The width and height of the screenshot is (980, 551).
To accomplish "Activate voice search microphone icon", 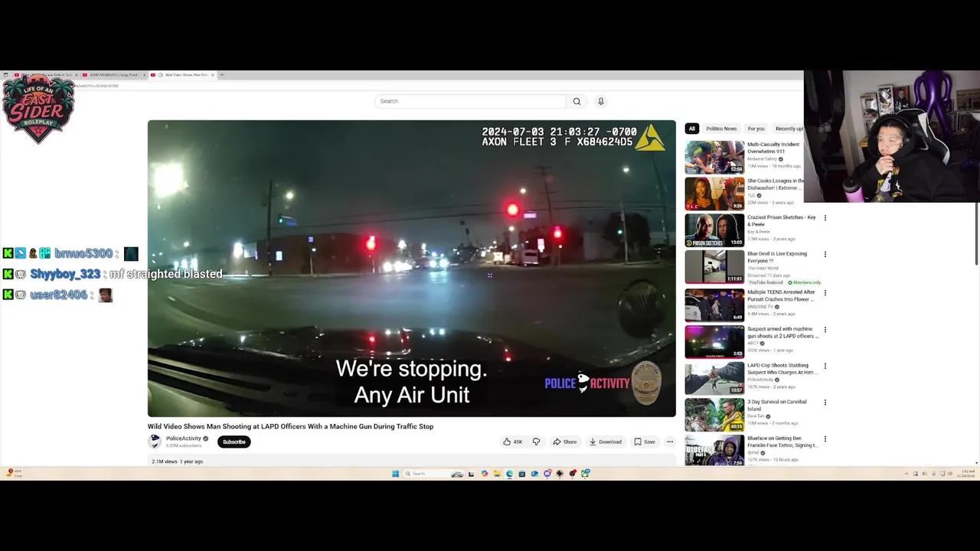I will [601, 101].
